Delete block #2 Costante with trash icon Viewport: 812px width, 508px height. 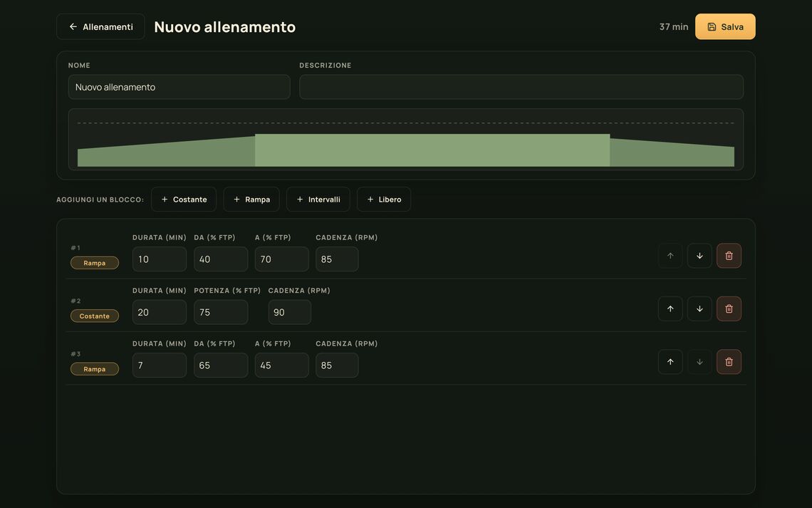pyautogui.click(x=729, y=309)
